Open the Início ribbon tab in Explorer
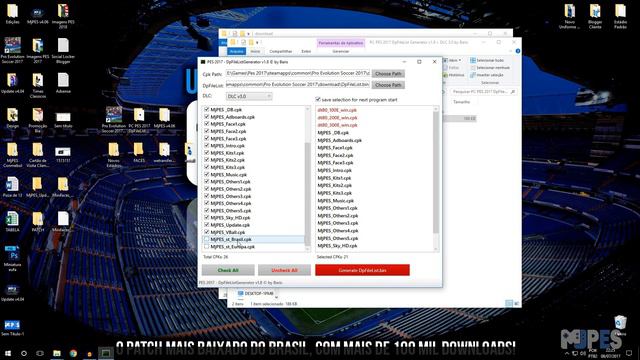This screenshot has width=640, height=360. [255, 51]
